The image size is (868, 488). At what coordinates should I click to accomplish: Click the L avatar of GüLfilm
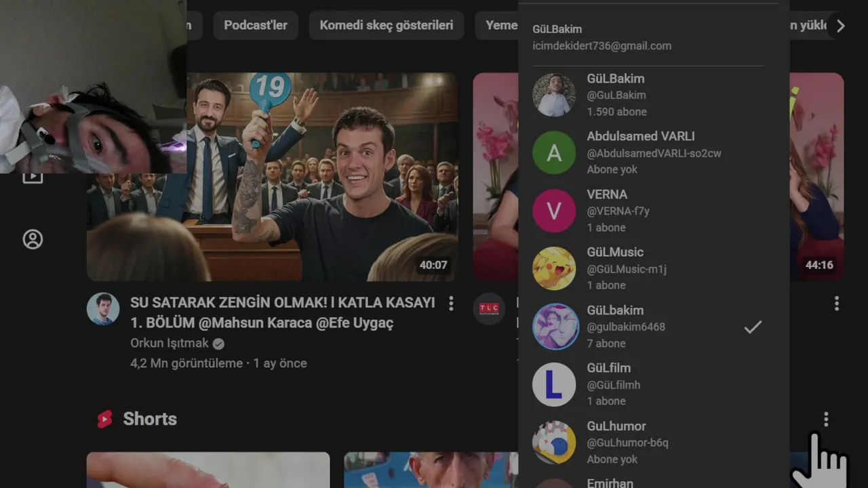click(x=554, y=384)
